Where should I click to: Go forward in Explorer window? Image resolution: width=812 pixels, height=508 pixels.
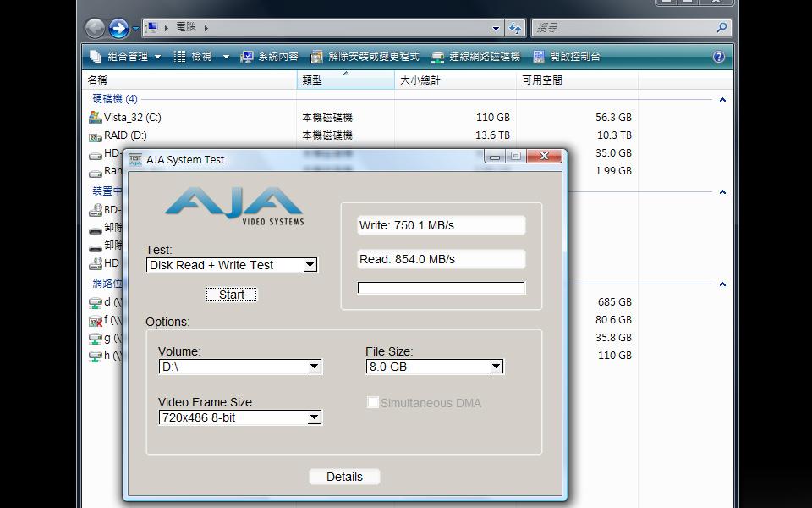[118, 28]
